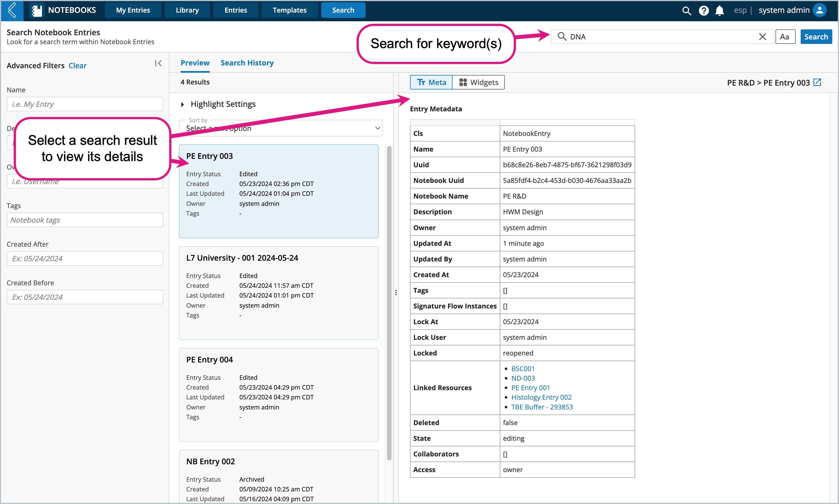
Task: Select the PE Entry 004 result card
Action: (279, 395)
